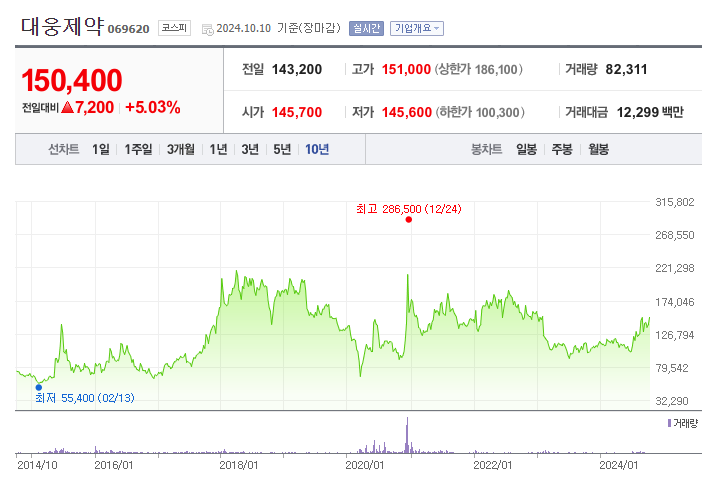Screen dimensions: 702x485
Task: Click the 저가 value 145,600
Action: (407, 112)
